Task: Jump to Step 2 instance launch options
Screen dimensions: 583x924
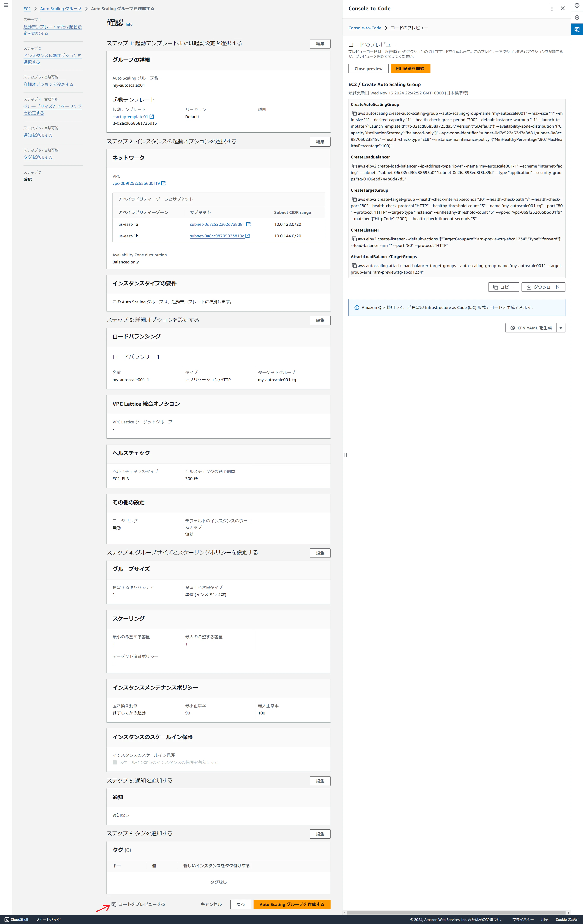Action: tap(53, 59)
